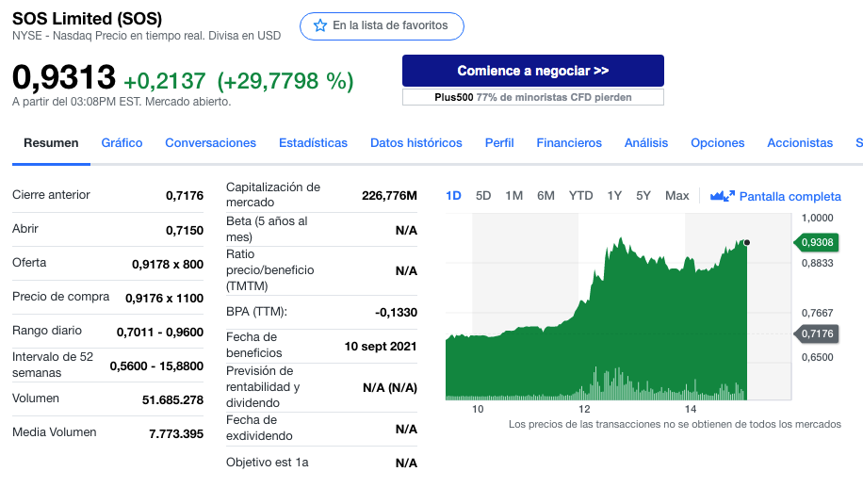Image resolution: width=863 pixels, height=504 pixels.
Task: Go to the Estadísticas tab
Action: pyautogui.click(x=313, y=143)
